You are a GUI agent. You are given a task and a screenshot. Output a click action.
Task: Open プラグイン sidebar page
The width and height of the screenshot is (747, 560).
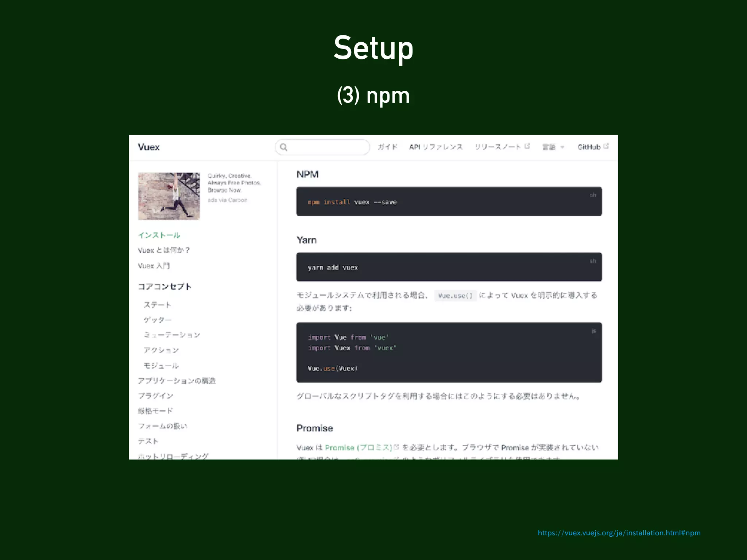tap(155, 396)
